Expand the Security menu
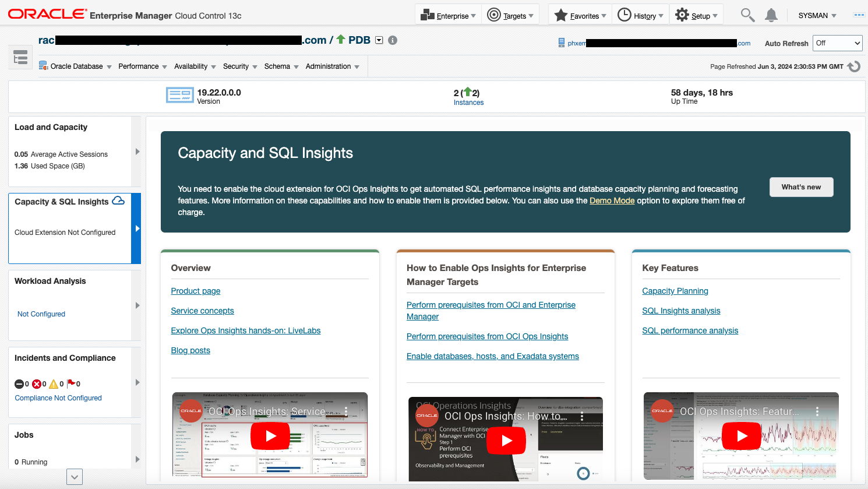868x489 pixels. [240, 66]
